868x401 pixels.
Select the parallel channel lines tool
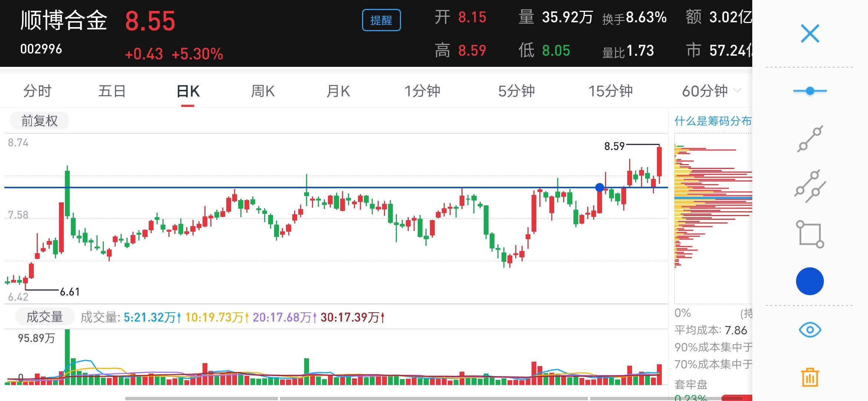click(x=810, y=186)
